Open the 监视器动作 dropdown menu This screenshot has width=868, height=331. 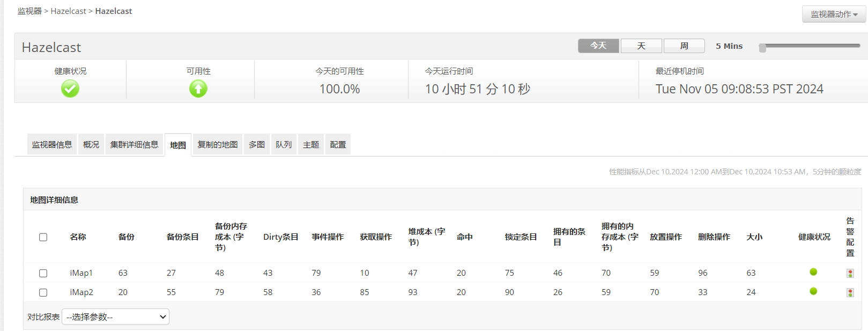[834, 14]
